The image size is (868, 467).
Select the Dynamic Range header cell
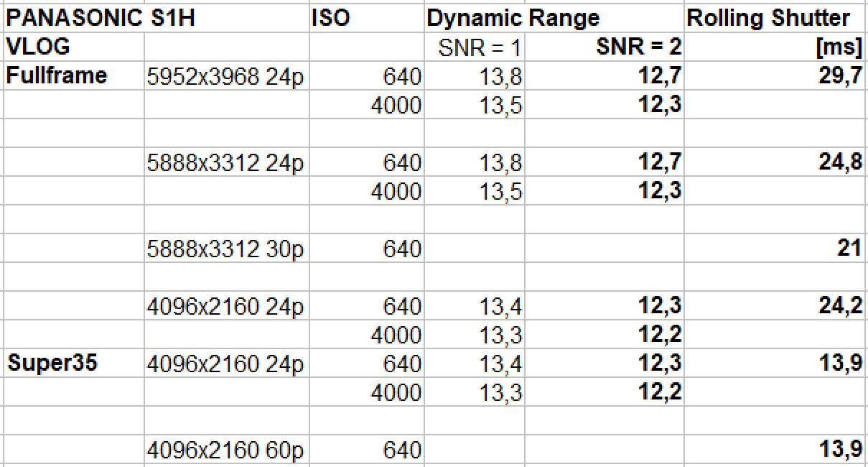(513, 18)
